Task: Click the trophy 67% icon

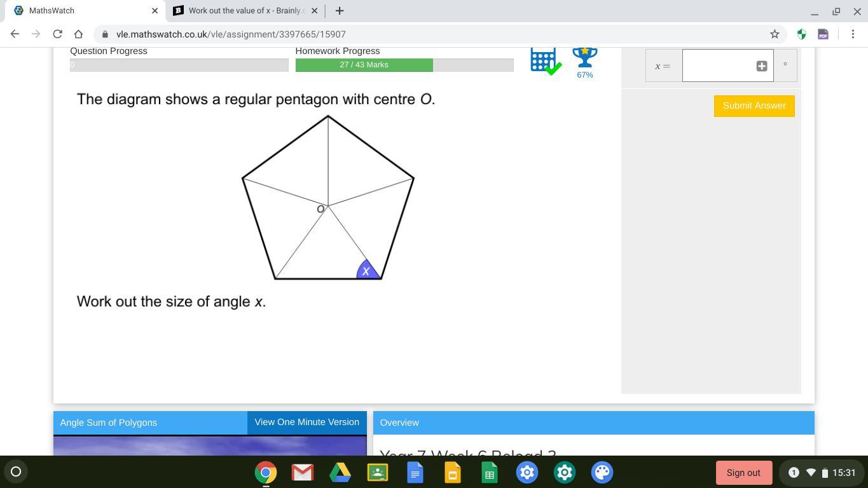Action: (585, 63)
